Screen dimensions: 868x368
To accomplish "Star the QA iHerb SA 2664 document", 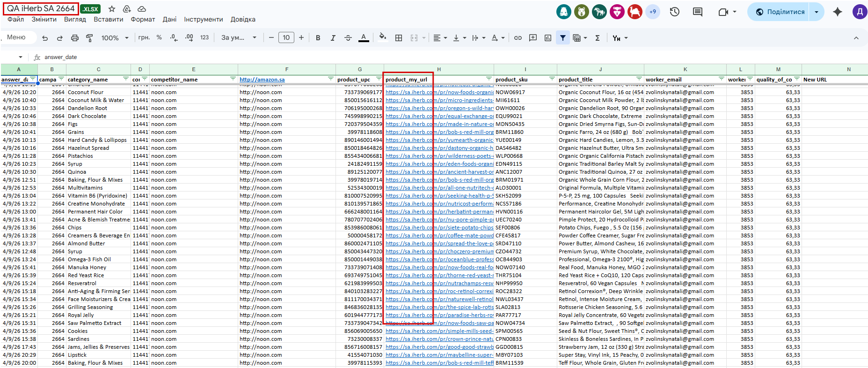I will pyautogui.click(x=112, y=9).
